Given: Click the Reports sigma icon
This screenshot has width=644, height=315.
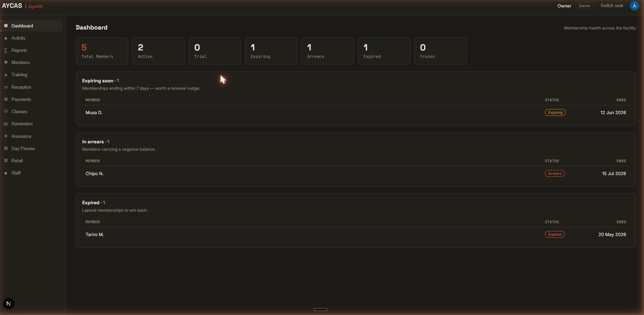Looking at the screenshot, I should (6, 50).
